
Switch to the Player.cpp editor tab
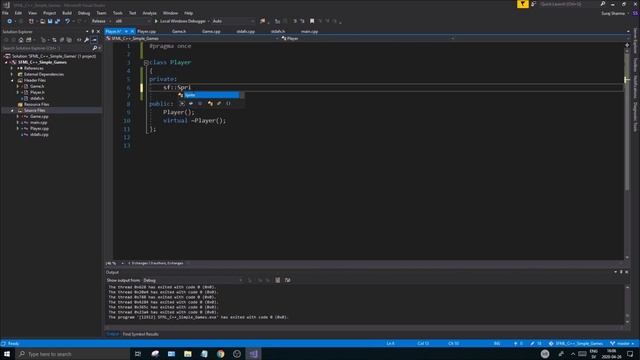[x=147, y=31]
